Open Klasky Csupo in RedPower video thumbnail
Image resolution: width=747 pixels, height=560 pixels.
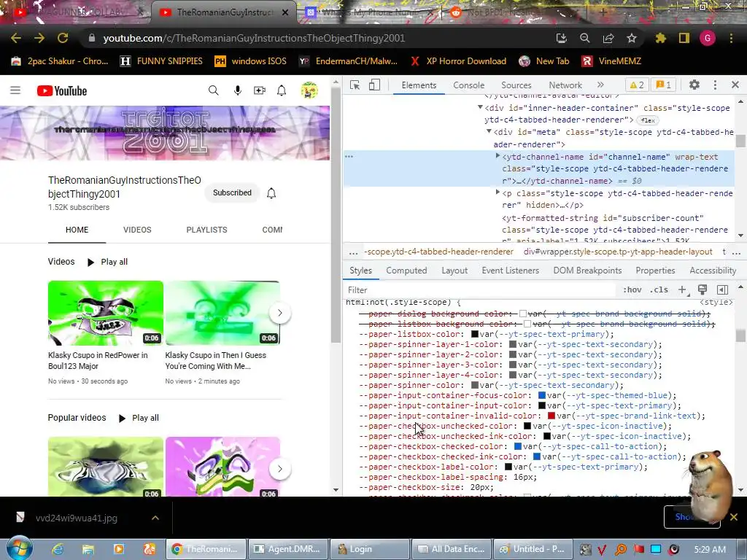pos(106,313)
